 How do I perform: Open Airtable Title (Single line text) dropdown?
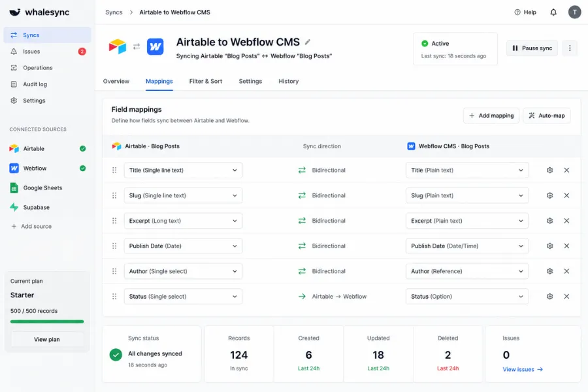click(183, 171)
